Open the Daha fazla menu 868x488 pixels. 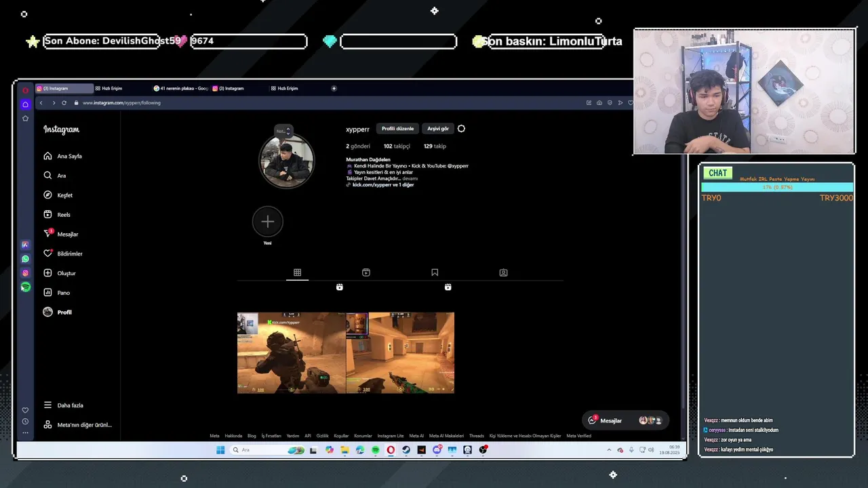point(63,405)
